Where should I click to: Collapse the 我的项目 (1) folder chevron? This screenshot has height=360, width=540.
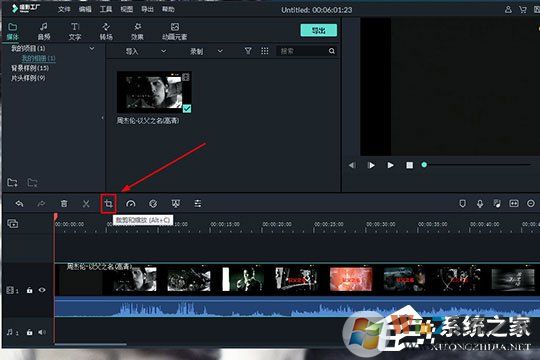[92, 49]
